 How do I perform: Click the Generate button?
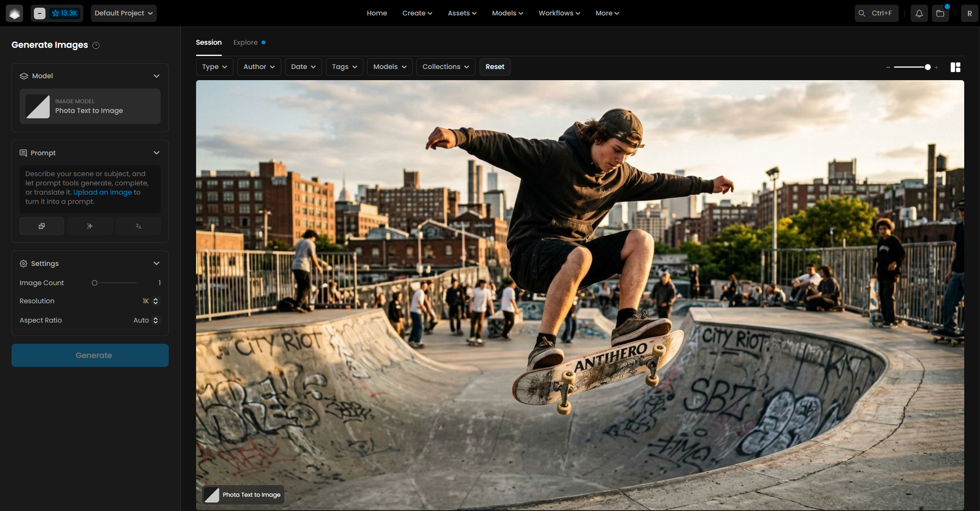pos(90,355)
